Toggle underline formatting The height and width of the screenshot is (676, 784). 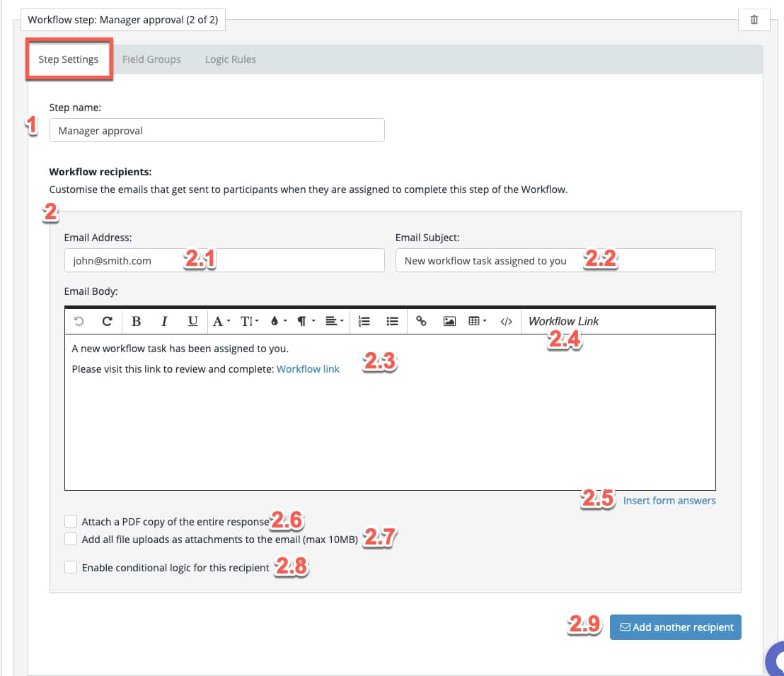click(192, 321)
